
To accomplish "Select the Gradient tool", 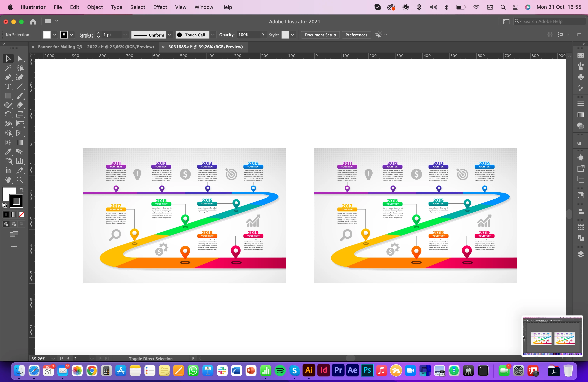I will [20, 142].
